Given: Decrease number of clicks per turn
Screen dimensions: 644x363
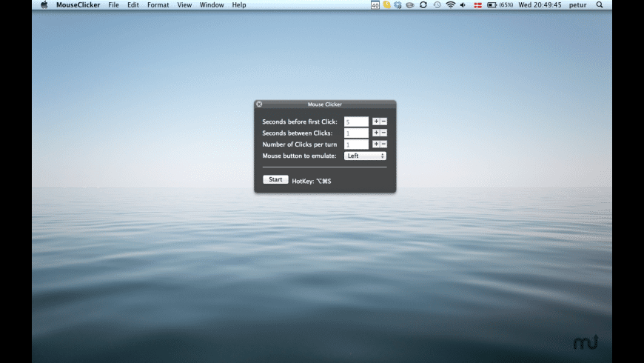Looking at the screenshot, I should [383, 144].
